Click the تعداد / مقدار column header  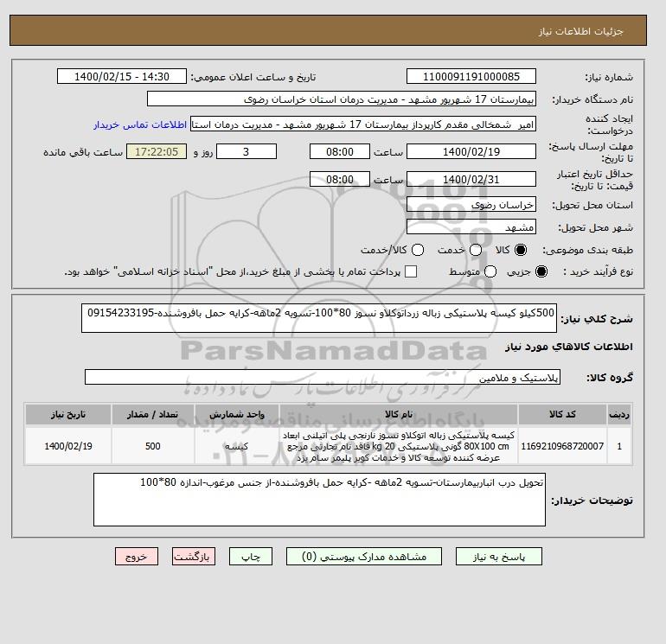pyautogui.click(x=153, y=414)
